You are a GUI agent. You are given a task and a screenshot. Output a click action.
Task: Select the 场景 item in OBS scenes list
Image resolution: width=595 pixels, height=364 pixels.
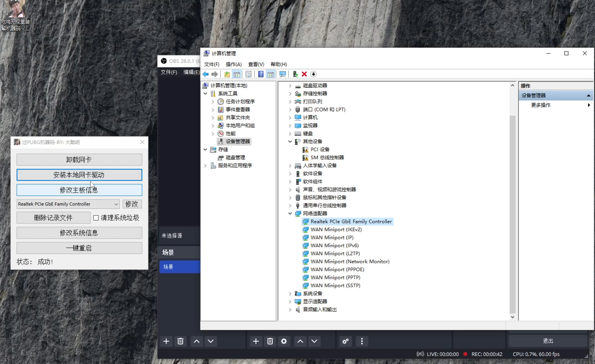(180, 267)
